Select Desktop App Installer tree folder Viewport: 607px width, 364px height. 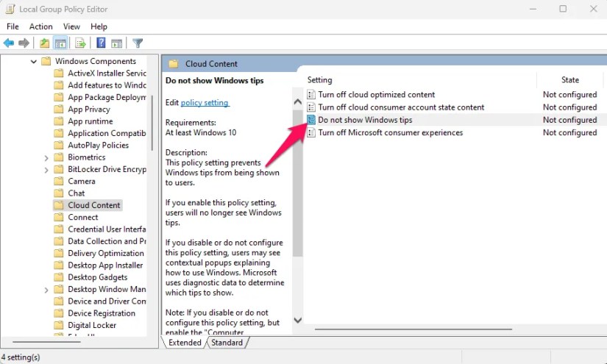[105, 265]
